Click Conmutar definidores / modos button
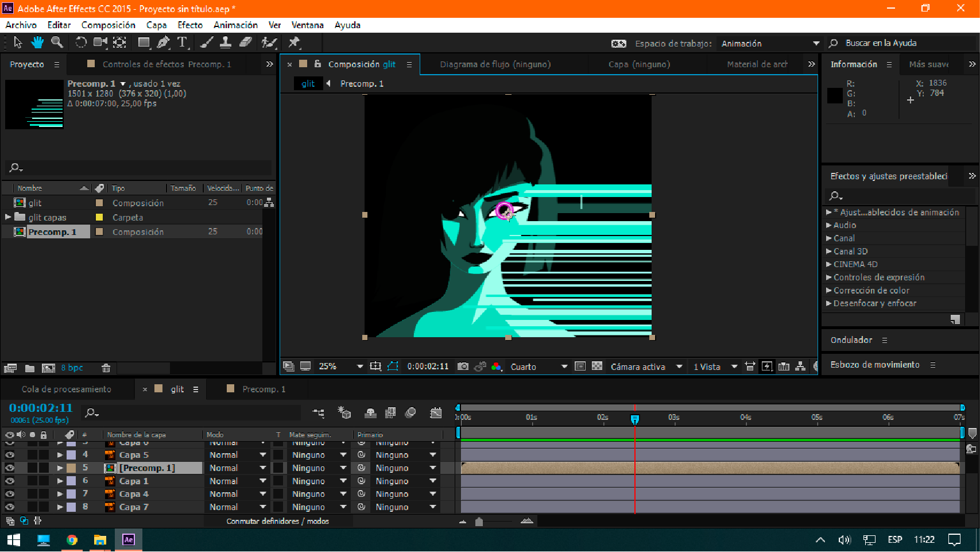This screenshot has height=552, width=980. [278, 522]
